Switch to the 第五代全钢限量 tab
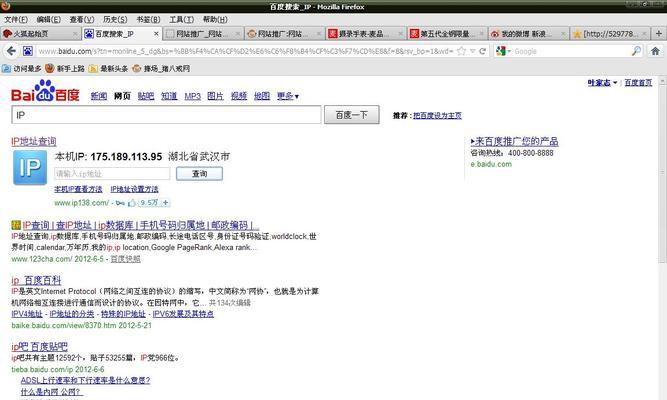667x400 pixels. pos(447,34)
